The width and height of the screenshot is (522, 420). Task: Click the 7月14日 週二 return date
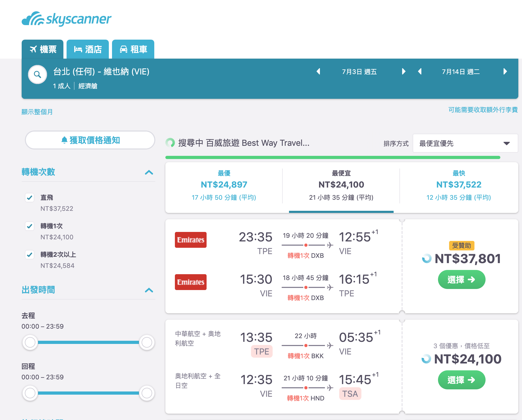tap(461, 72)
